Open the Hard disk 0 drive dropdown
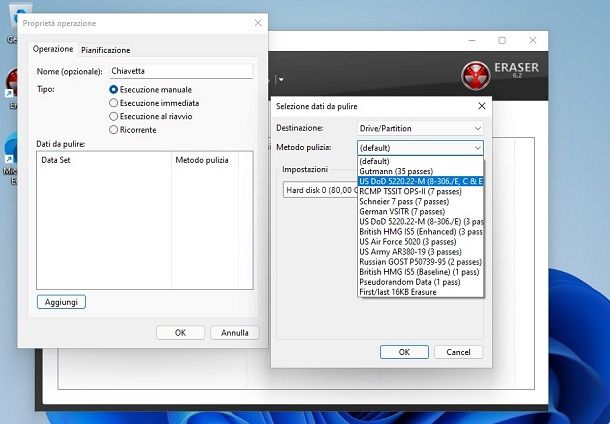 pos(320,190)
